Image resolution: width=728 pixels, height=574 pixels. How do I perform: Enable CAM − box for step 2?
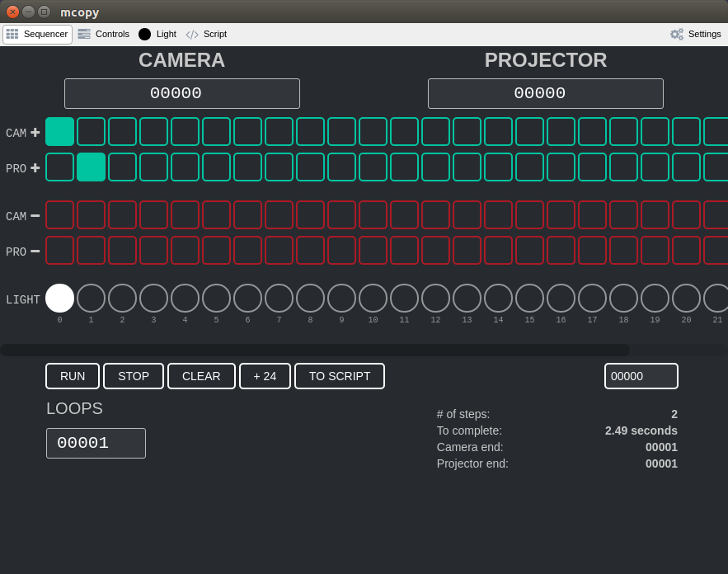pos(123,215)
